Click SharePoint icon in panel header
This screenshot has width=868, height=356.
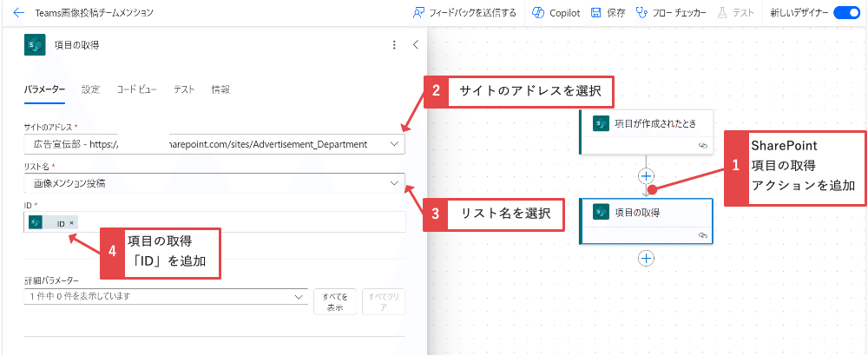pyautogui.click(x=35, y=45)
